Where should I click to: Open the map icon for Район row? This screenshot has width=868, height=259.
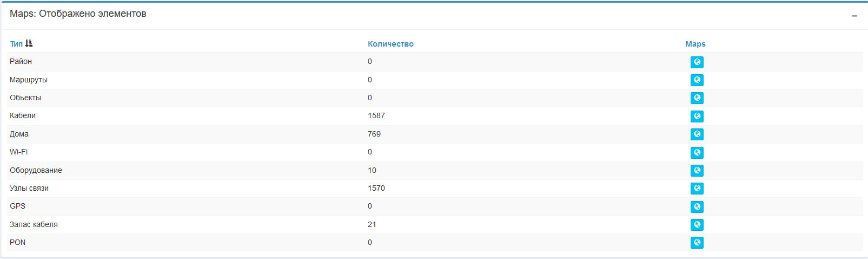tap(697, 62)
